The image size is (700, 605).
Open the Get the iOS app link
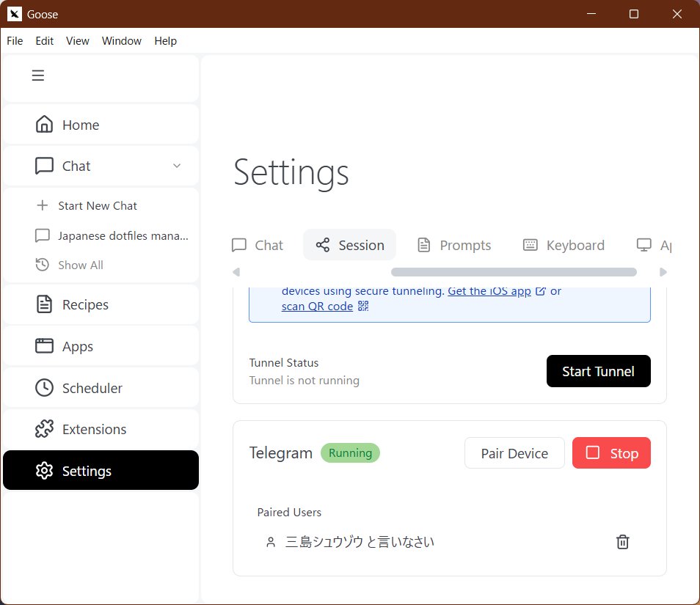pyautogui.click(x=489, y=291)
